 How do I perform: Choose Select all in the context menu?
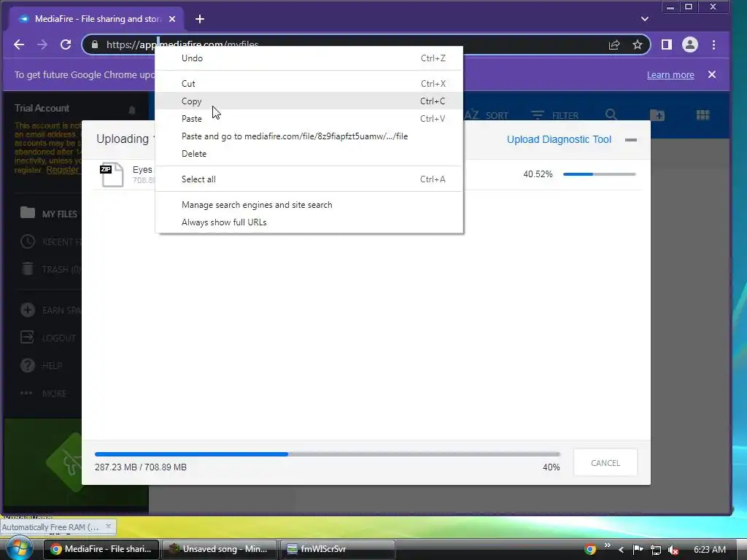coord(309,179)
